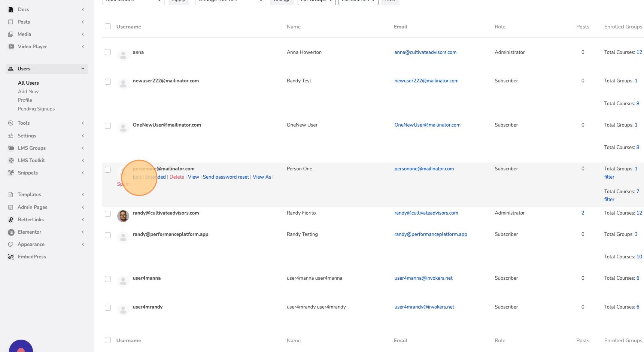
Task: Check the box for user4manna
Action: pyautogui.click(x=108, y=279)
